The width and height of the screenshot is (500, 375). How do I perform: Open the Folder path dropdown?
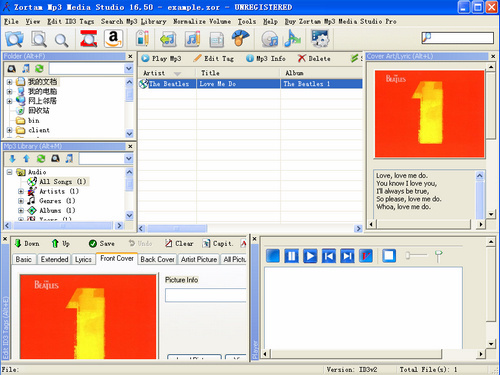click(x=129, y=69)
